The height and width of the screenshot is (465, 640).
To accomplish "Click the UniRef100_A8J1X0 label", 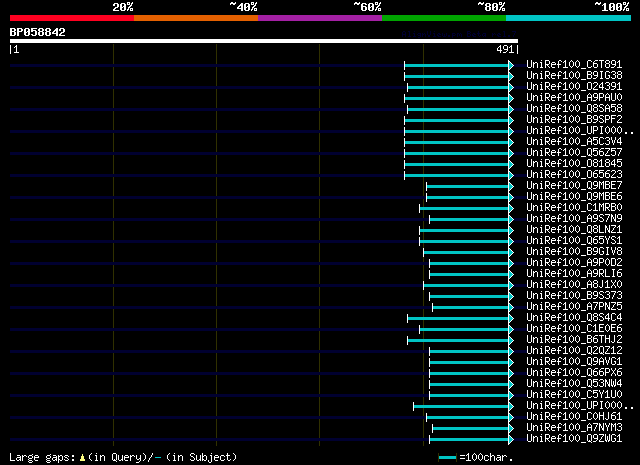I will coord(574,285).
